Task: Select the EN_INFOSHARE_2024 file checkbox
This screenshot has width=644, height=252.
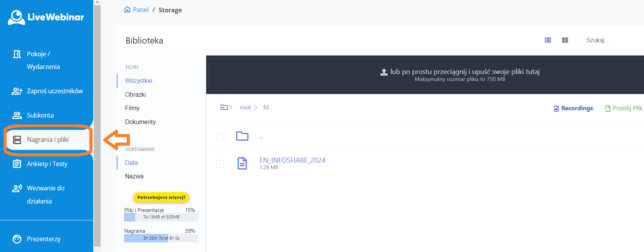Action: coord(220,164)
